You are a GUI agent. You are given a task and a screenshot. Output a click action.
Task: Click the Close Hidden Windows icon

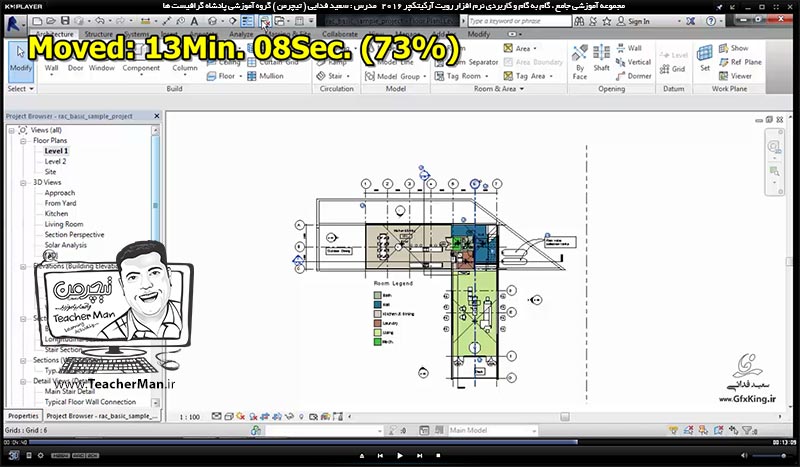tap(264, 21)
